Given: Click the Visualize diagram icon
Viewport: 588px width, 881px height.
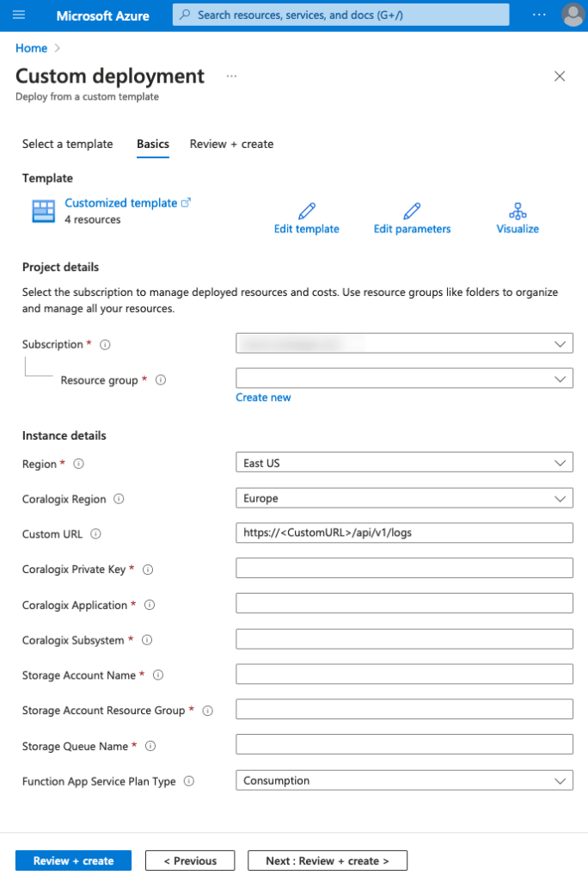Looking at the screenshot, I should (518, 211).
